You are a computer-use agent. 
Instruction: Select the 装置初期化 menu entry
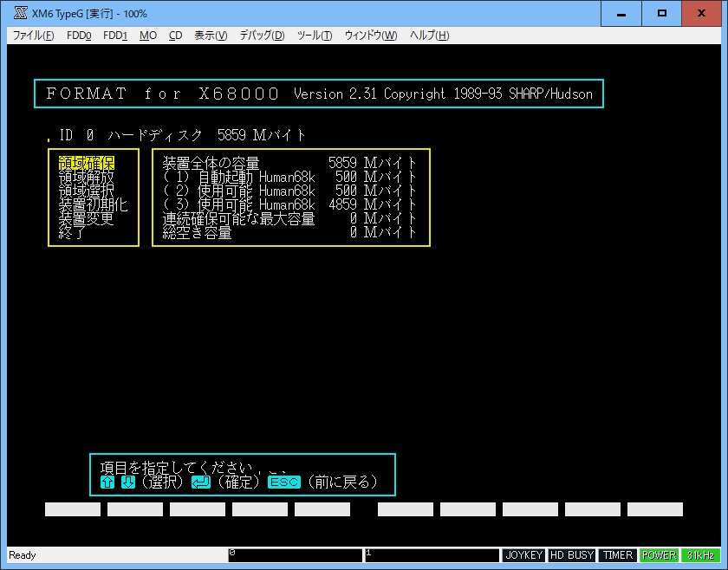(93, 204)
